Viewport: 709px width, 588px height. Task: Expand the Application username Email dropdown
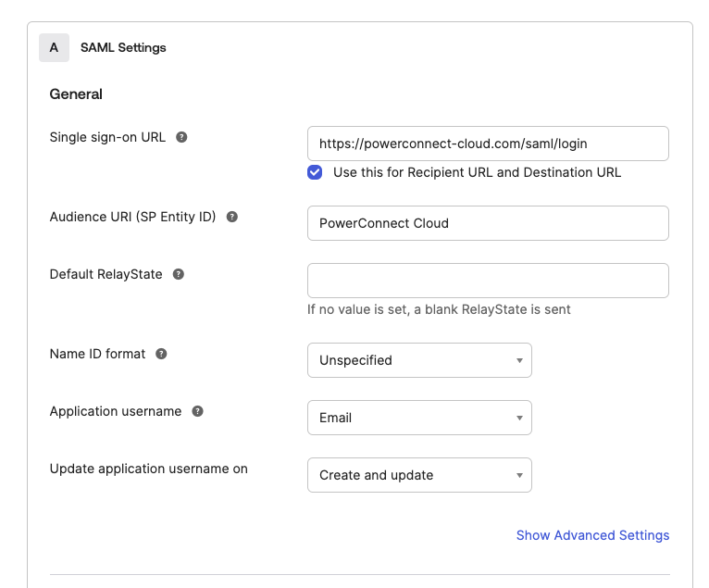419,418
